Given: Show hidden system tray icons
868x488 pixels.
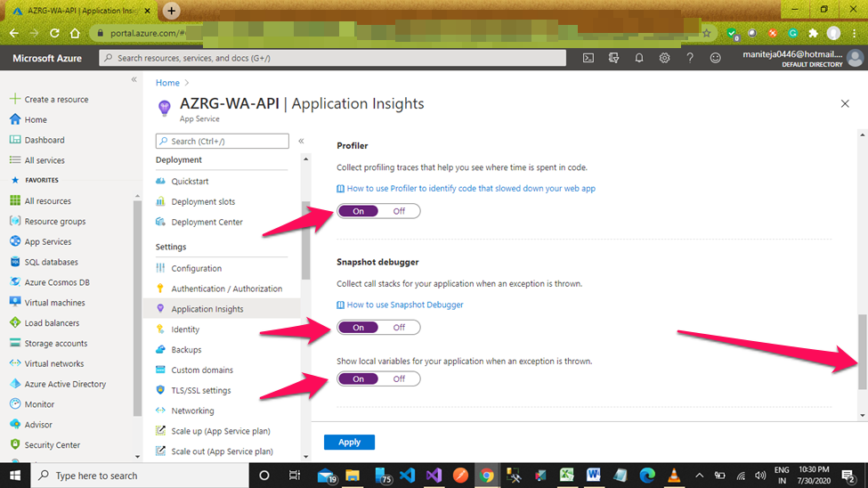Looking at the screenshot, I should pos(699,476).
